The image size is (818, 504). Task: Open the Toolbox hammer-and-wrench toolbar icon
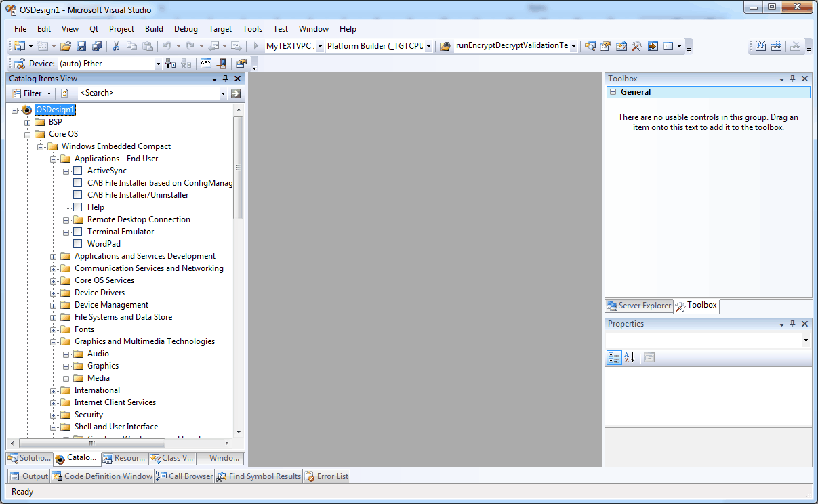(x=637, y=46)
